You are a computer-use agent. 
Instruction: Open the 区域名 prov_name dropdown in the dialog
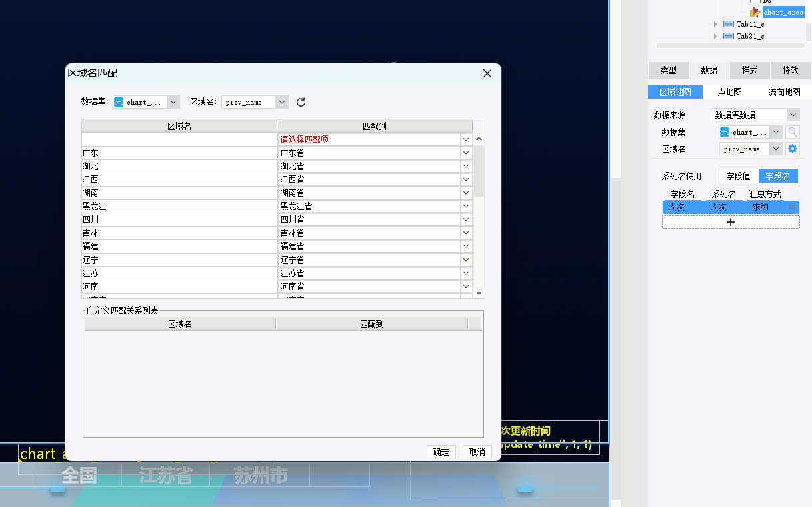point(282,102)
